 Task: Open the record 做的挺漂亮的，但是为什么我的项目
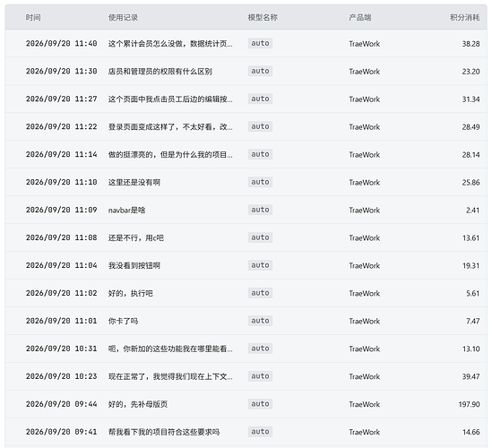(x=170, y=155)
